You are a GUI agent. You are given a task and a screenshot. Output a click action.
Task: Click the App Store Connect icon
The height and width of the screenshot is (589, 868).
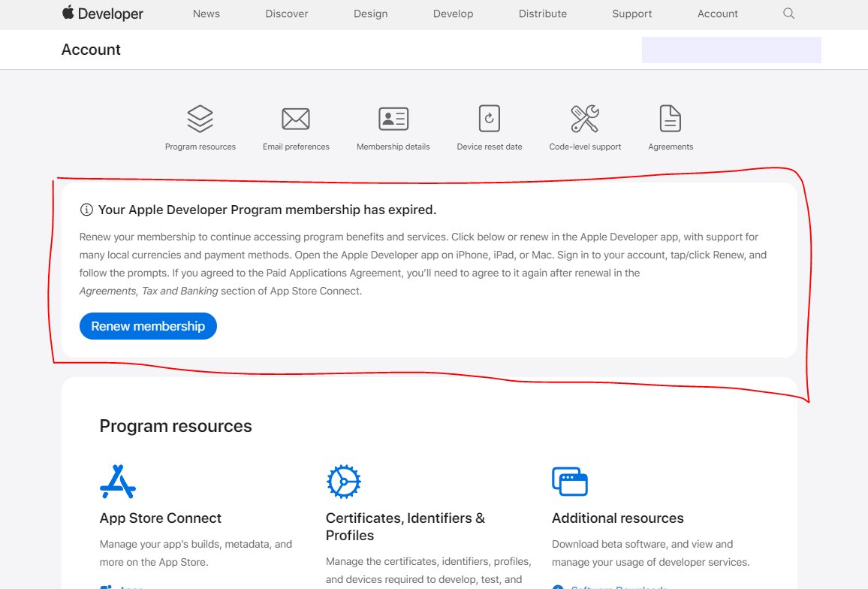118,482
